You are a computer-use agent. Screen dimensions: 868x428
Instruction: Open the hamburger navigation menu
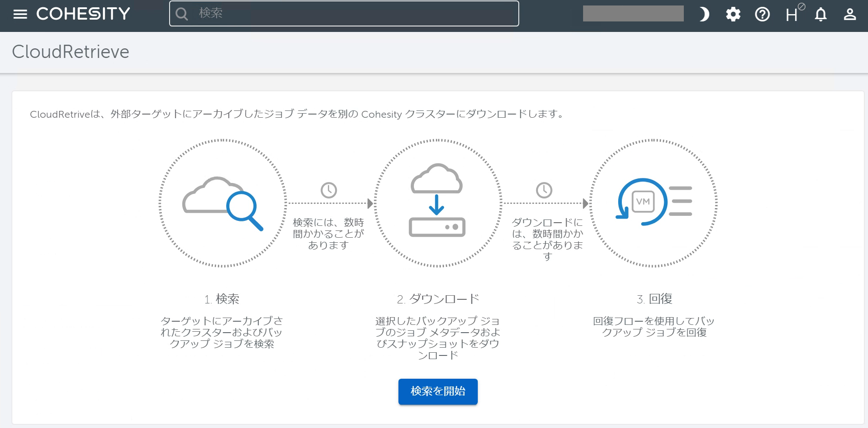pos(20,14)
